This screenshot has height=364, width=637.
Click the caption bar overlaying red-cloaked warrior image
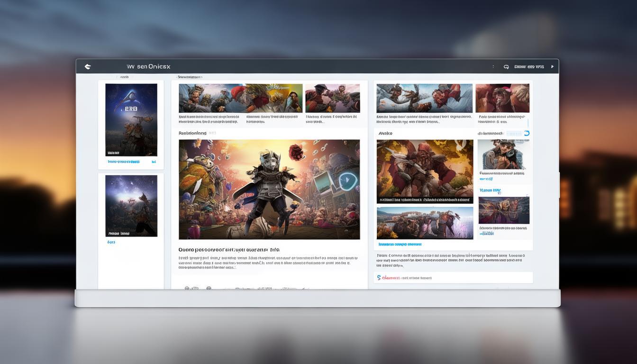pos(425,200)
